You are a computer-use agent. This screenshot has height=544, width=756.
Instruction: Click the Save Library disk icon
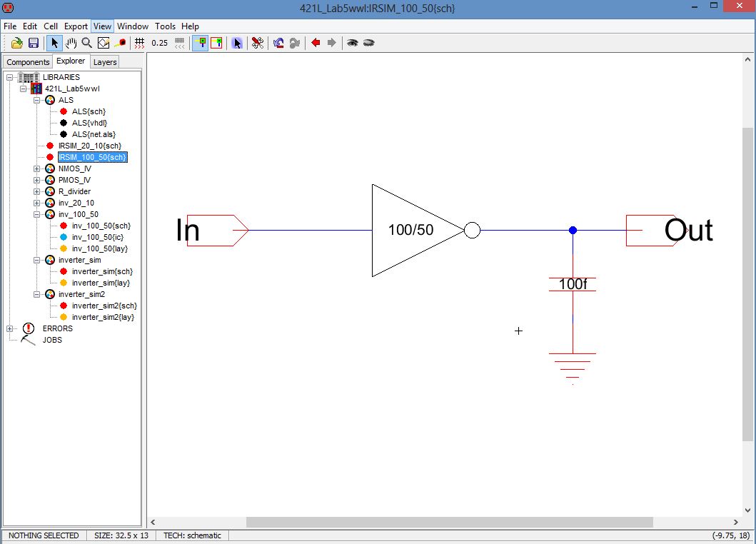pos(33,43)
